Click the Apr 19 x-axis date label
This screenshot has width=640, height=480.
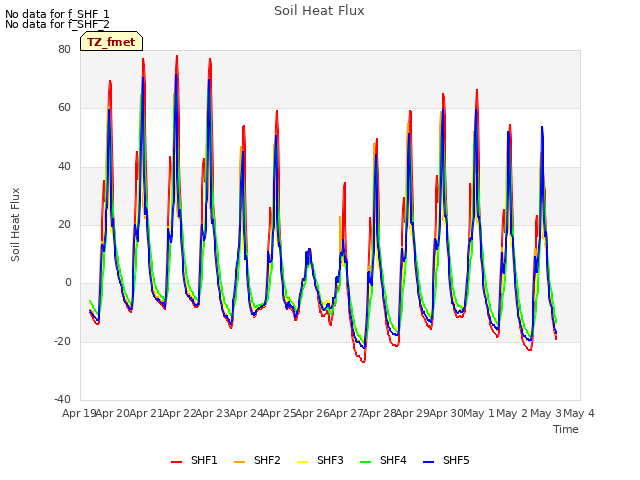point(79,413)
